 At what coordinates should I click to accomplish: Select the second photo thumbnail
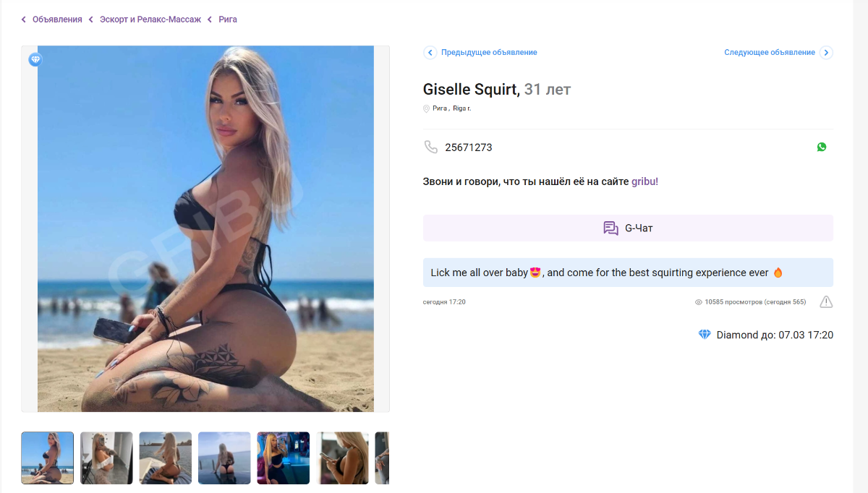[106, 458]
